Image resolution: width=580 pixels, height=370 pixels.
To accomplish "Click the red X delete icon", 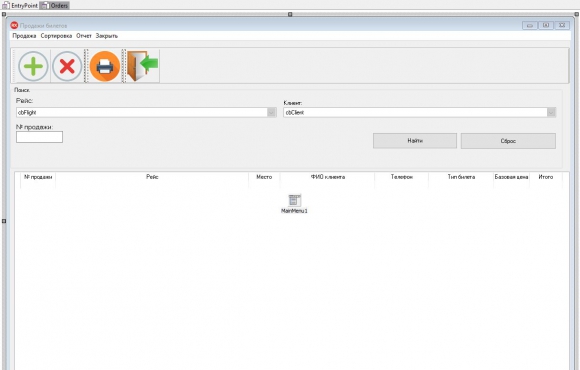I will point(67,67).
